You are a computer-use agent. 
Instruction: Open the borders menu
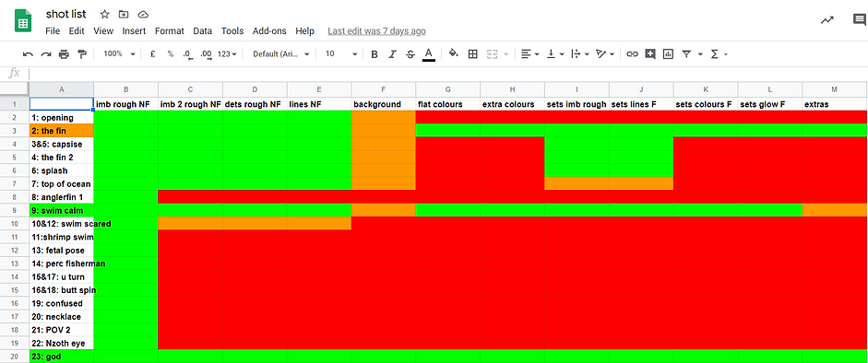click(473, 54)
